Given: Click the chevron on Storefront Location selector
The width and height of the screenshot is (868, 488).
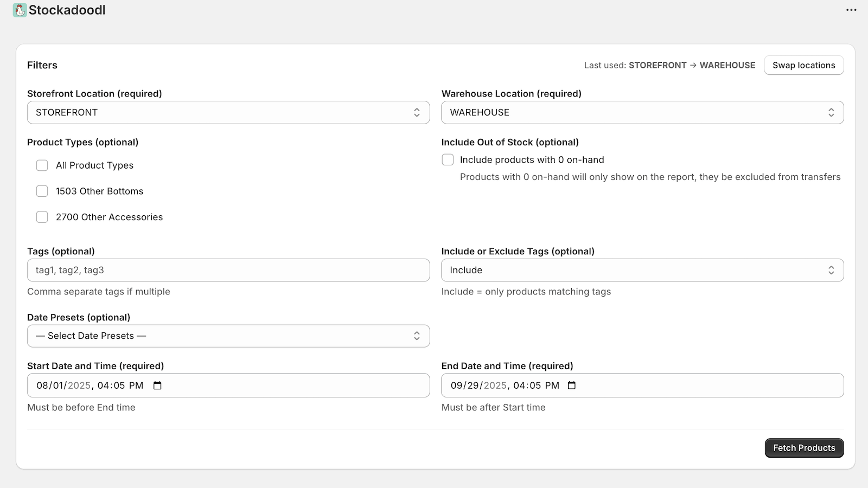Looking at the screenshot, I should (x=417, y=112).
